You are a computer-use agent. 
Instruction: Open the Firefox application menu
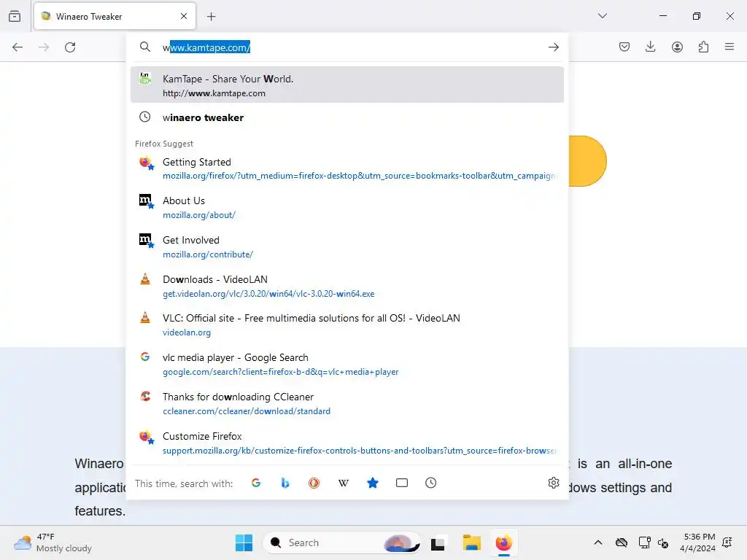tap(729, 47)
